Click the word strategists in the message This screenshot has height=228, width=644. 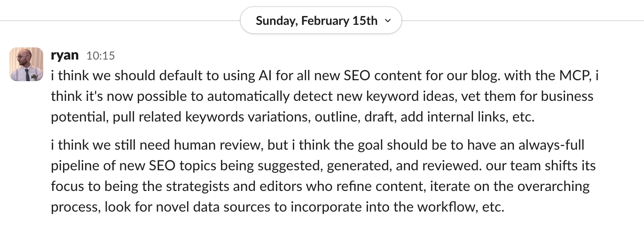(199, 186)
